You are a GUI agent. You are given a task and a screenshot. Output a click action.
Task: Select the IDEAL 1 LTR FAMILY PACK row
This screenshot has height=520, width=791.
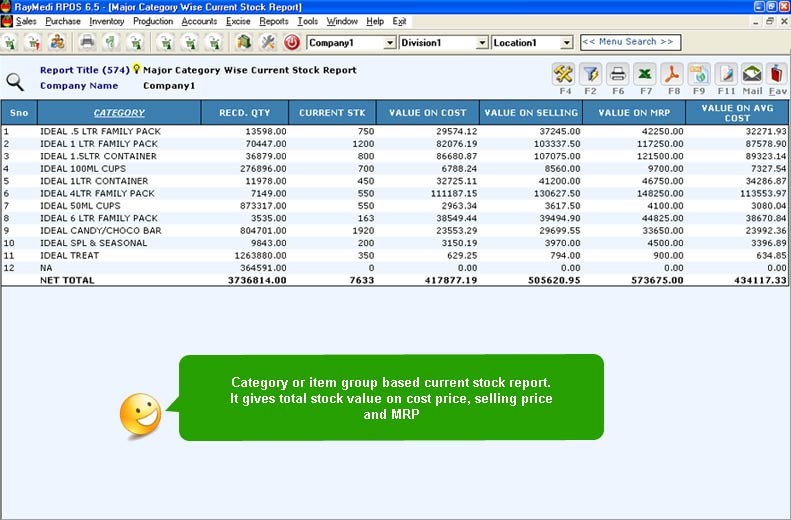(x=394, y=144)
